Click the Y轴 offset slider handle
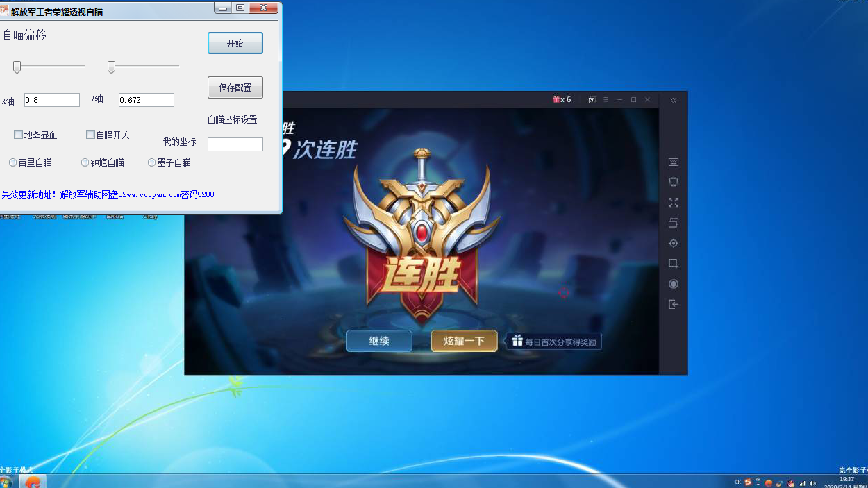 (111, 67)
